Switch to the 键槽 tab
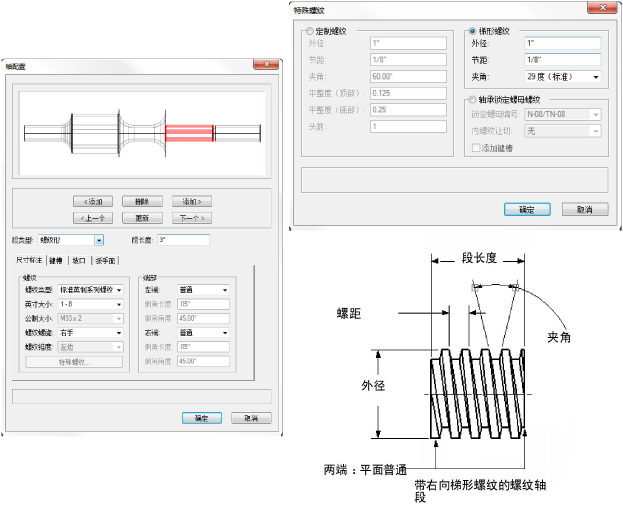 pyautogui.click(x=55, y=260)
